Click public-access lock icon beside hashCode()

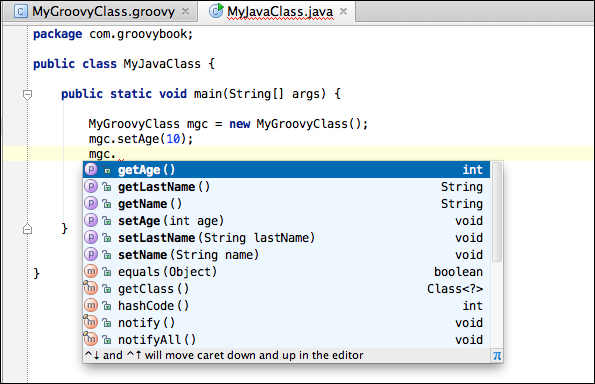click(x=107, y=306)
